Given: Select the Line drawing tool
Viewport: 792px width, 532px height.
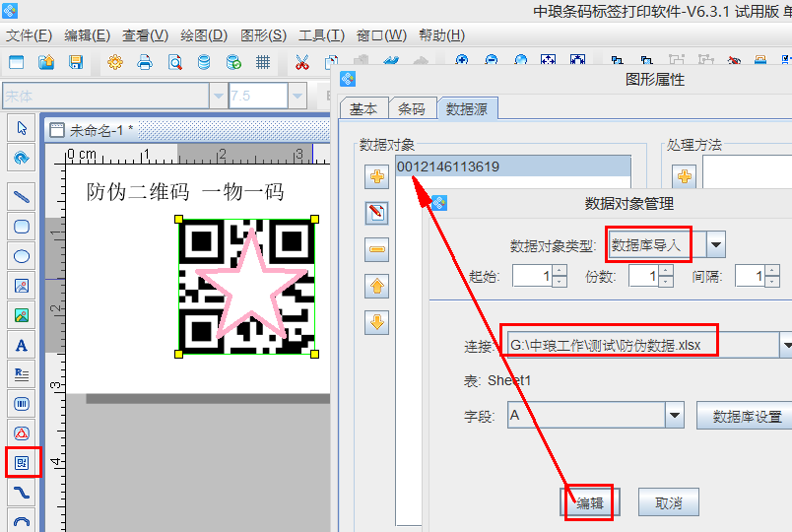Looking at the screenshot, I should pos(22,196).
